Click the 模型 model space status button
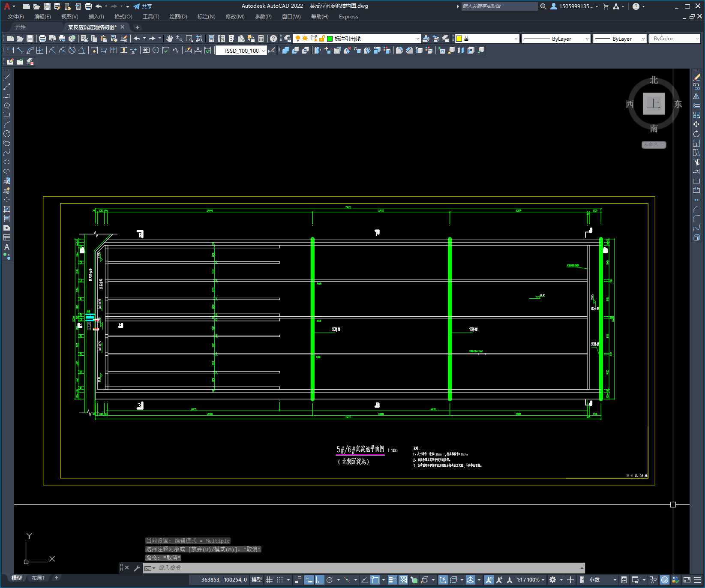Image resolution: width=705 pixels, height=588 pixels. tap(257, 580)
